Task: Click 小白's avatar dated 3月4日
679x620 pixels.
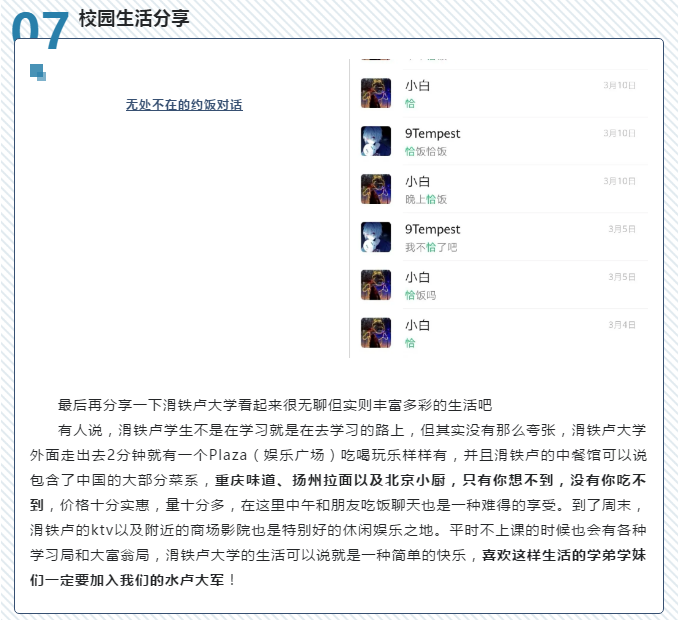Action: click(x=376, y=333)
